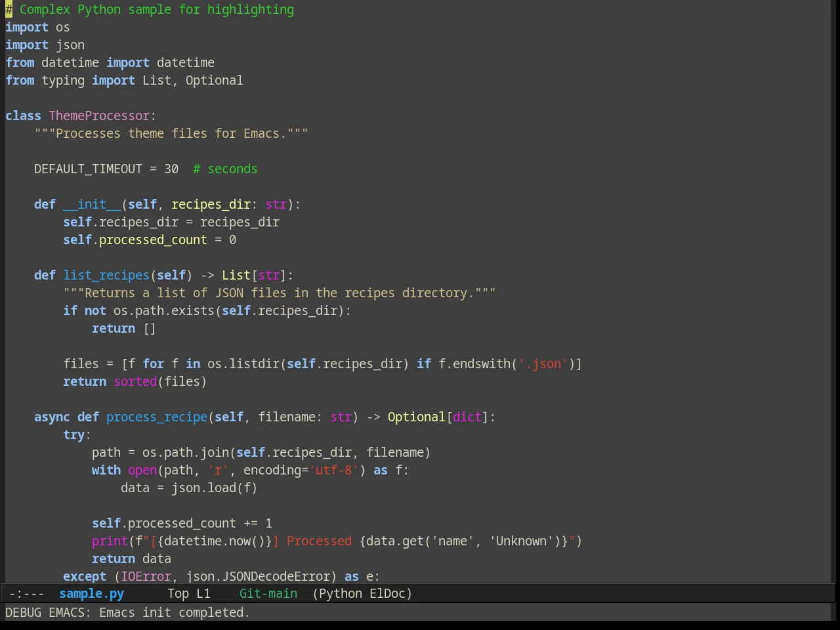
Task: Click the 'List[str]' return annotation
Action: 254,276
